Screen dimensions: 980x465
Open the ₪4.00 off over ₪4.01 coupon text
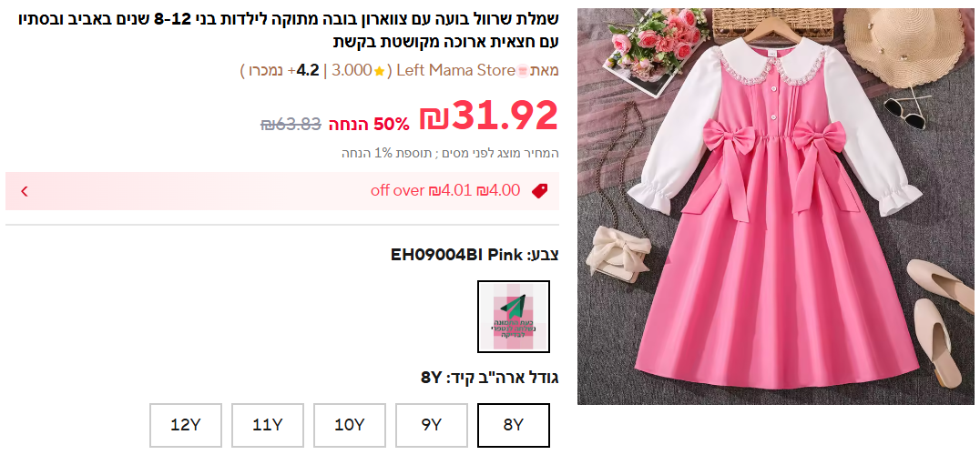445,190
